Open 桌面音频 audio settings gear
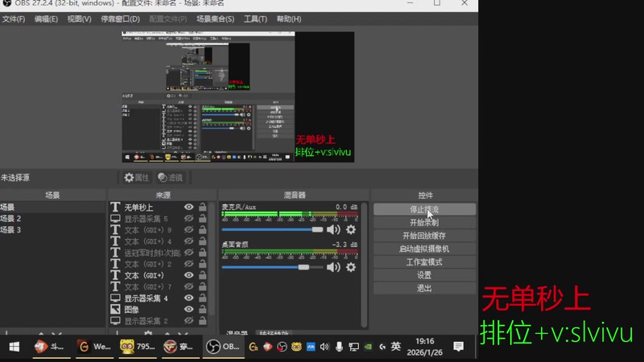 [351, 267]
